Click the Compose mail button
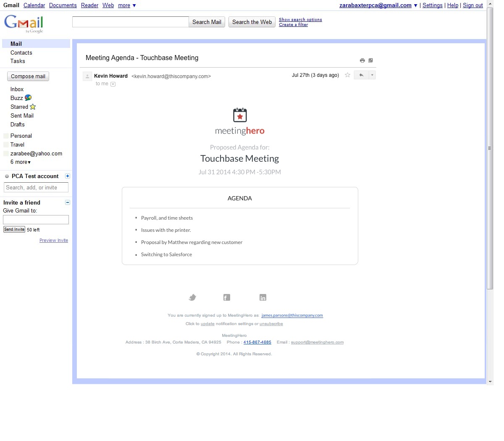The width and height of the screenshot is (504, 441). point(28,76)
